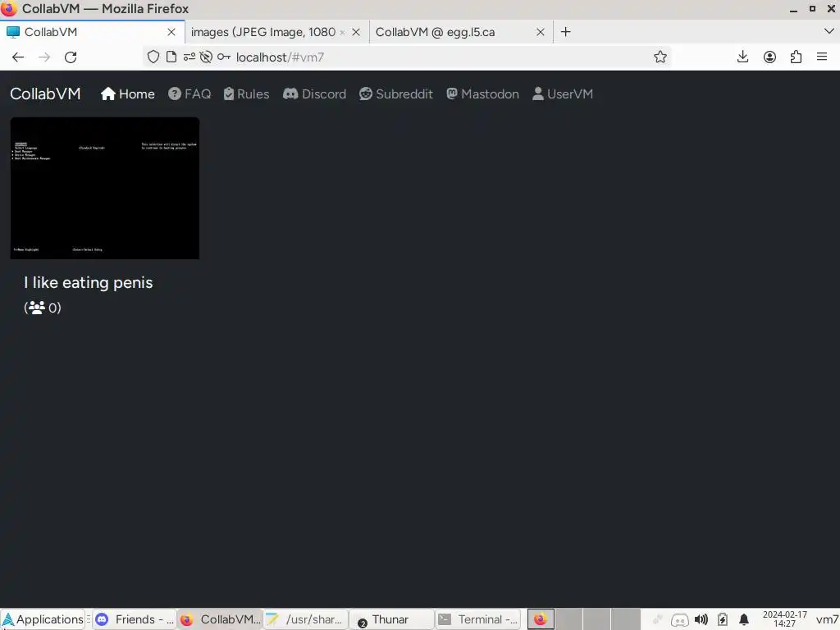Open the FAQ navbar link

pyautogui.click(x=189, y=94)
